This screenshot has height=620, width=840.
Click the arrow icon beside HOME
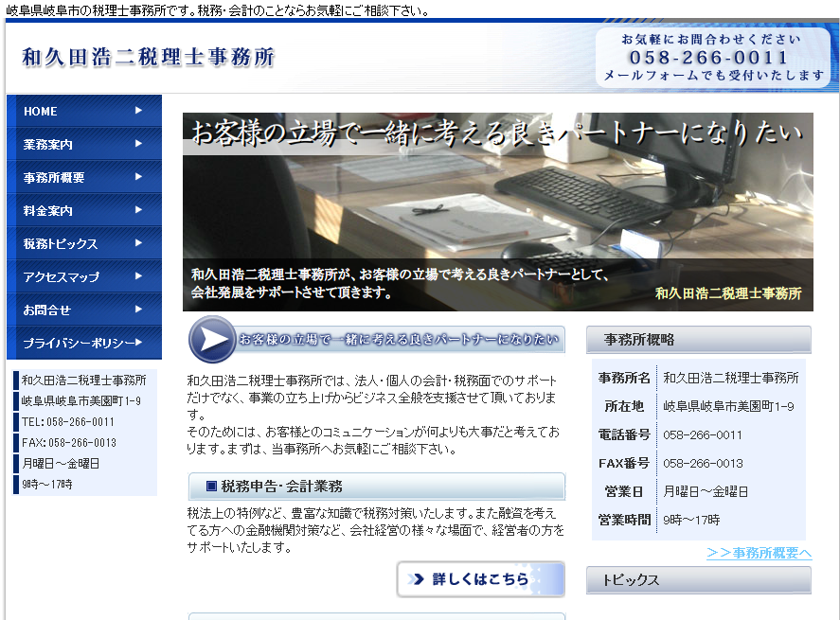(138, 111)
